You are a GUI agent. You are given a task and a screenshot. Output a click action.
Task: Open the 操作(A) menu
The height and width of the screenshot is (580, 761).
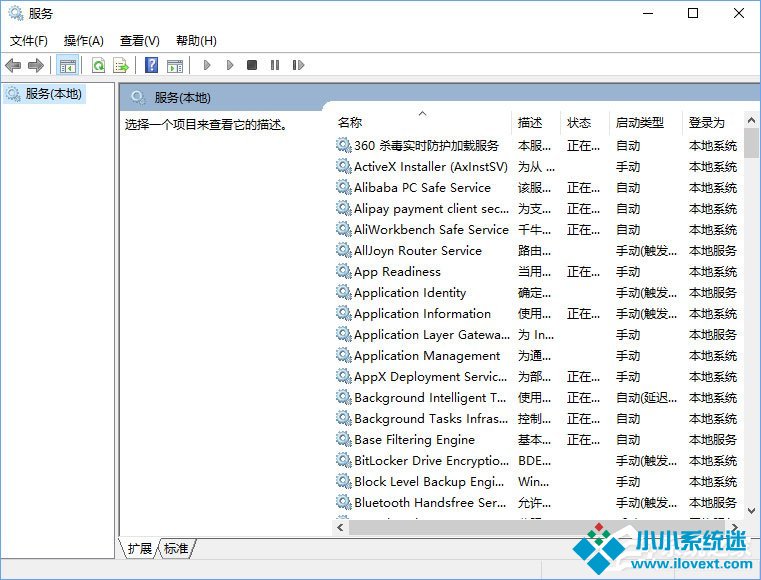[83, 41]
